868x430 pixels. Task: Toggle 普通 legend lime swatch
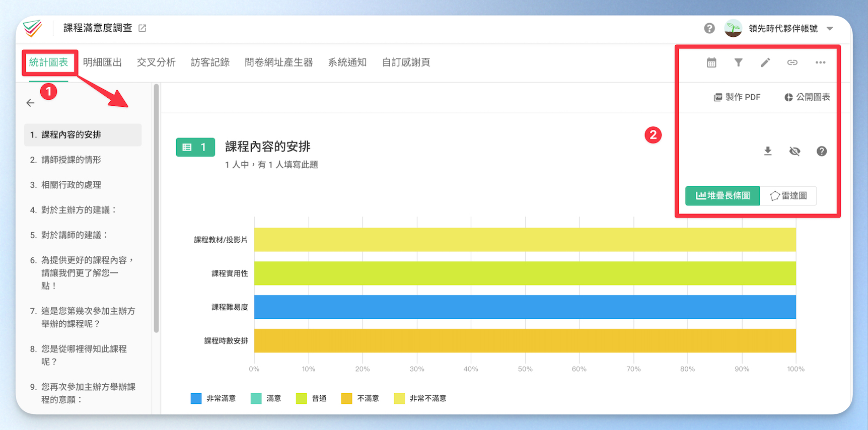click(301, 398)
